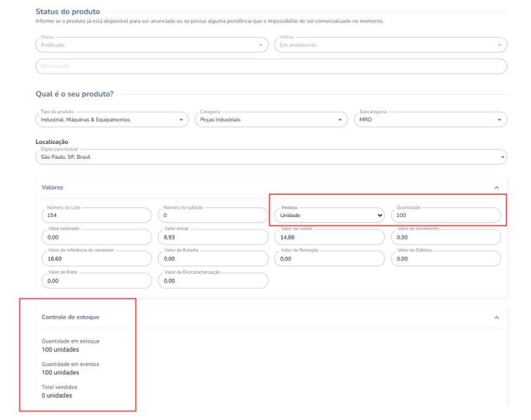This screenshot has width=531, height=420.
Task: Click the Status do produto heading
Action: point(67,11)
